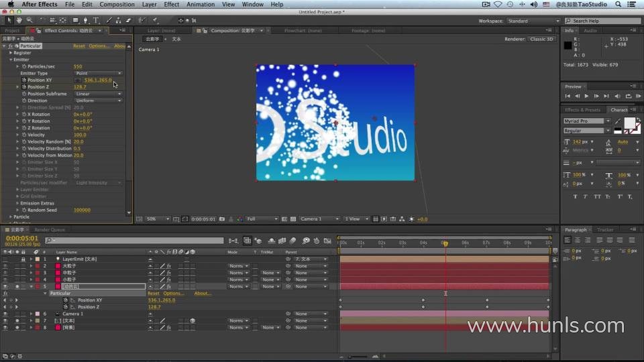Toggle Particular fx switch in Effect Controls

point(11,46)
